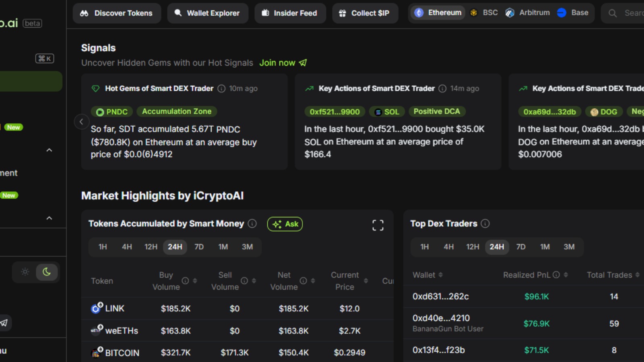This screenshot has width=644, height=362.
Task: Sort by Buy Volume
Action: coord(195,281)
